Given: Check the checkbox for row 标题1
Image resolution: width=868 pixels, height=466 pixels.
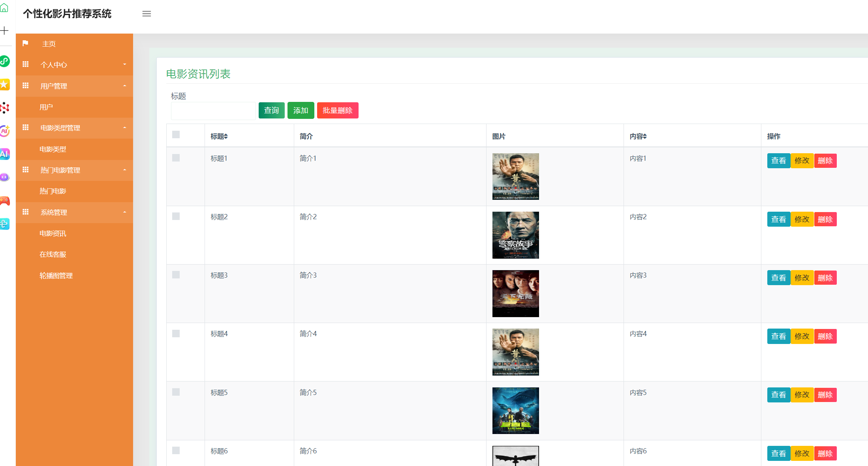Looking at the screenshot, I should 176,158.
